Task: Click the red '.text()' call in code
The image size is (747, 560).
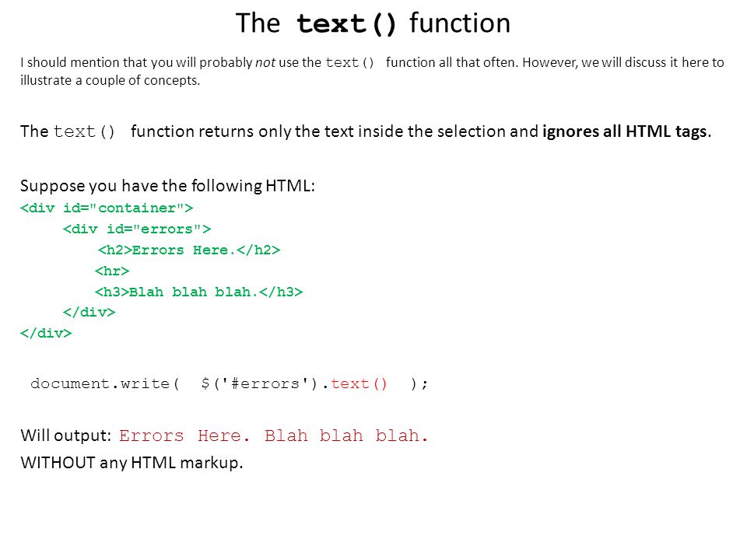Action: pos(355,383)
